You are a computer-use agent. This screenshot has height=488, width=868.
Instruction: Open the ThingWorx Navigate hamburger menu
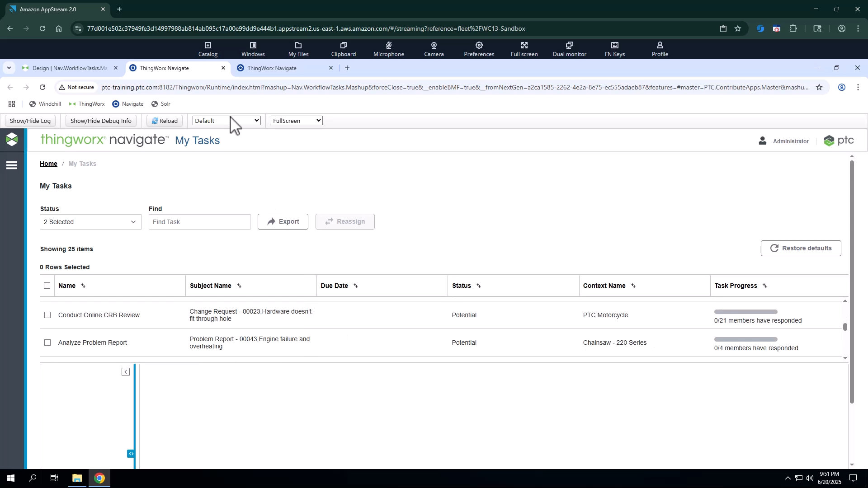(x=12, y=165)
